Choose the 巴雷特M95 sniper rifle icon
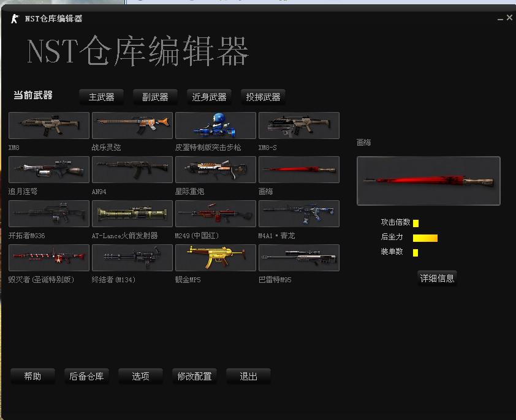 tap(299, 258)
